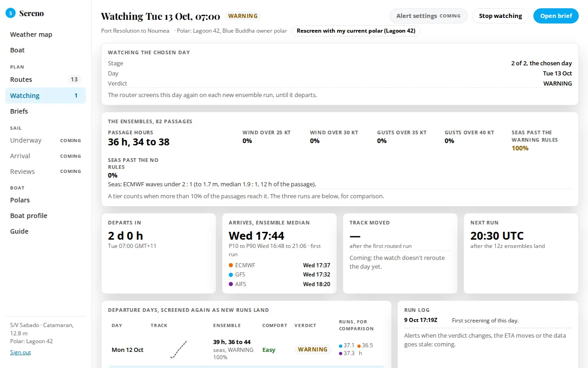The width and height of the screenshot is (588, 368).
Task: Select the Arrival sidebar entry
Action: (x=45, y=156)
